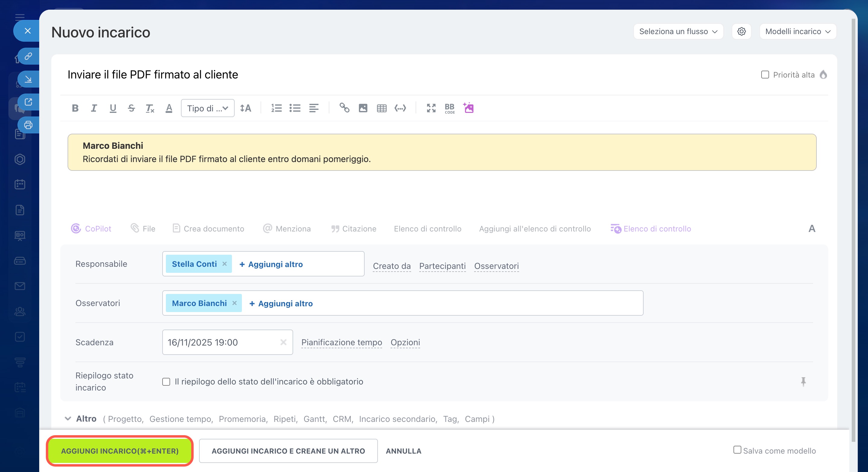Image resolution: width=868 pixels, height=472 pixels.
Task: Click the font color icon
Action: pos(169,108)
